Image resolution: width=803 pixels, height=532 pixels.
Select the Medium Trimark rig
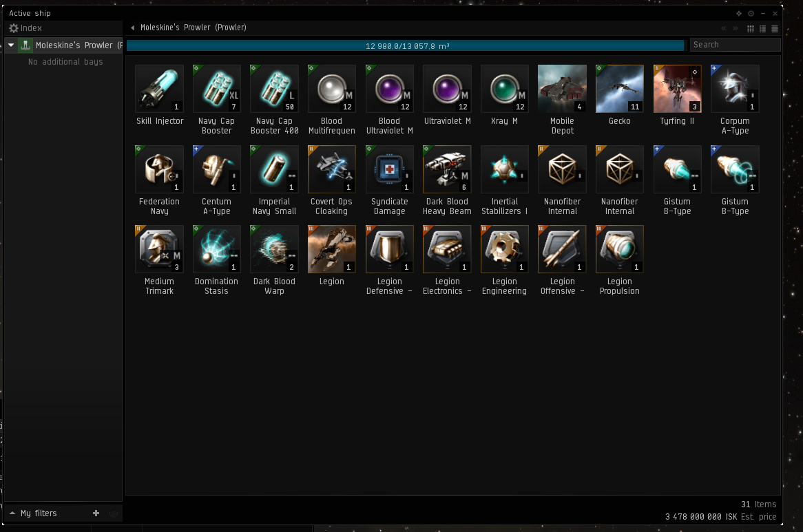coord(159,249)
